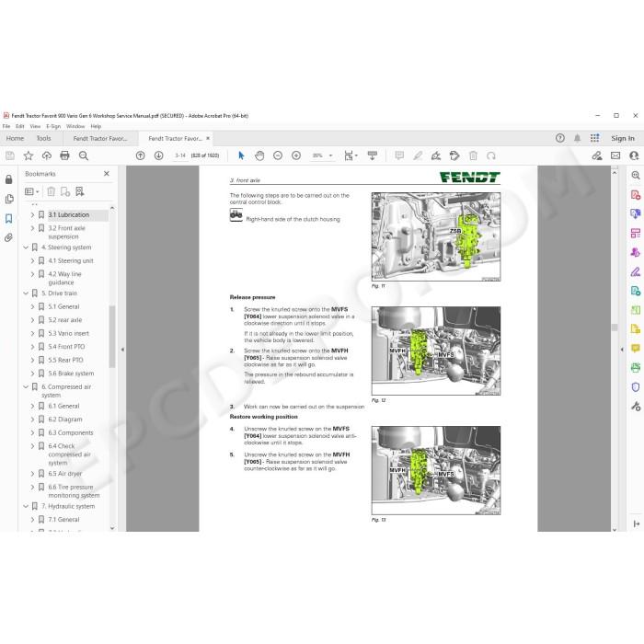Image resolution: width=644 pixels, height=644 pixels.
Task: Open the notifications bell
Action: click(577, 138)
